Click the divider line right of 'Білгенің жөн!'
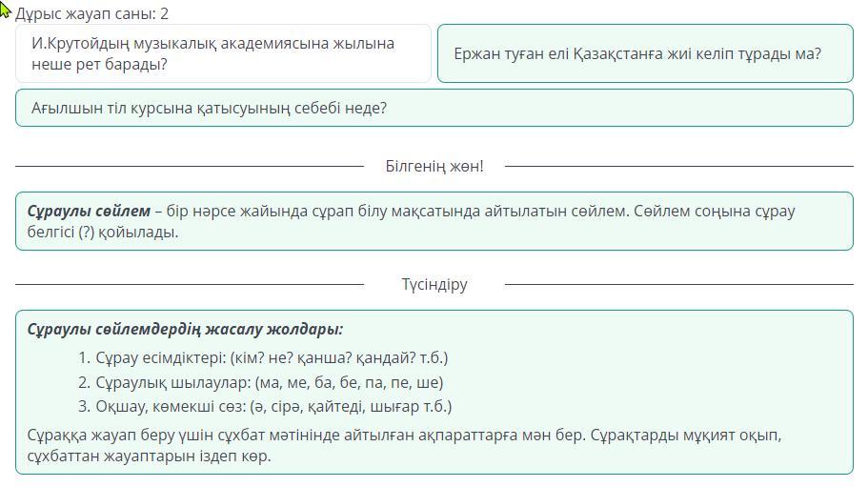The image size is (868, 487). click(x=679, y=166)
